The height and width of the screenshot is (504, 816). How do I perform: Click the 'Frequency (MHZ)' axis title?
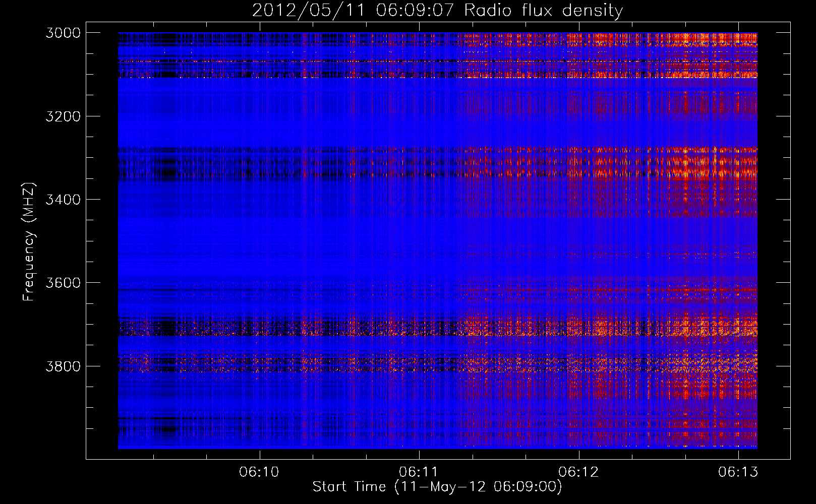click(x=29, y=242)
